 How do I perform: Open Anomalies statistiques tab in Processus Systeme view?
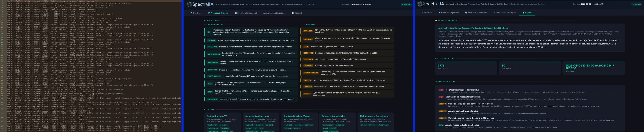(274, 13)
